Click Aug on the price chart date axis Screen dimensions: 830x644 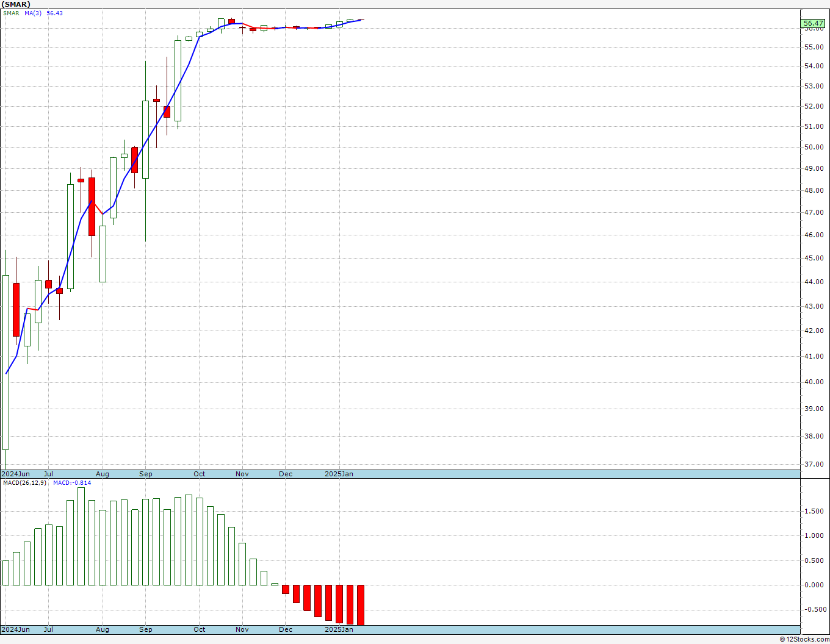pyautogui.click(x=103, y=474)
